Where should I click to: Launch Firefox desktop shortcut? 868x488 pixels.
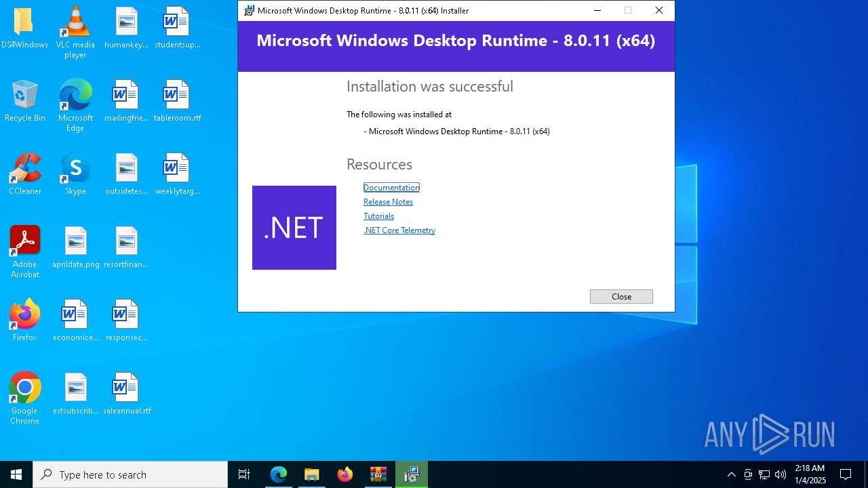pyautogui.click(x=24, y=314)
